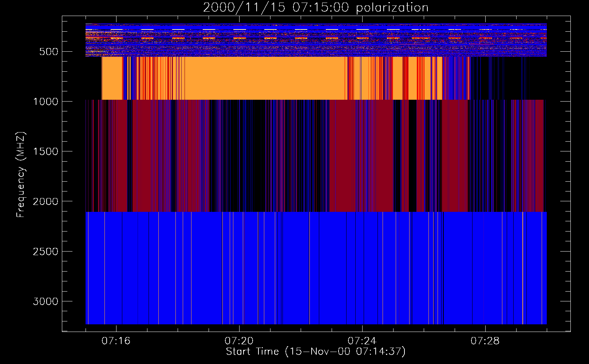Image resolution: width=589 pixels, height=364 pixels.
Task: Click the 3000 frequency tick label
Action: click(x=46, y=301)
